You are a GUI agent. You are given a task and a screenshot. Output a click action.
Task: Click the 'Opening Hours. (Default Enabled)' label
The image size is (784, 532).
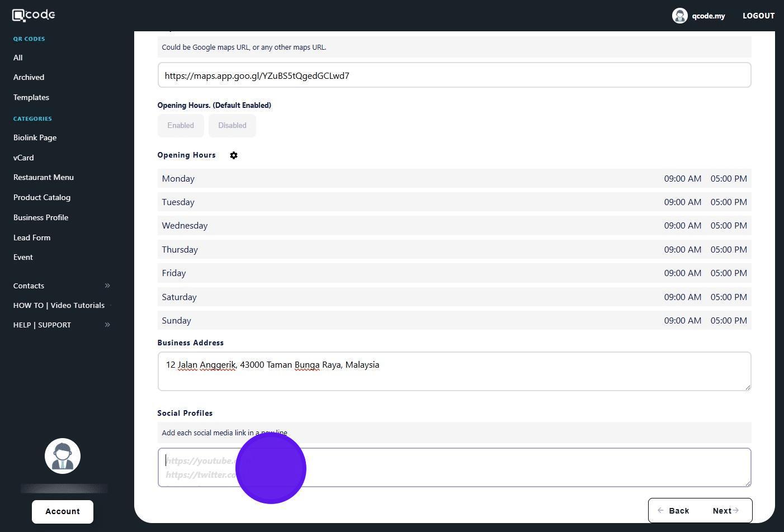214,105
